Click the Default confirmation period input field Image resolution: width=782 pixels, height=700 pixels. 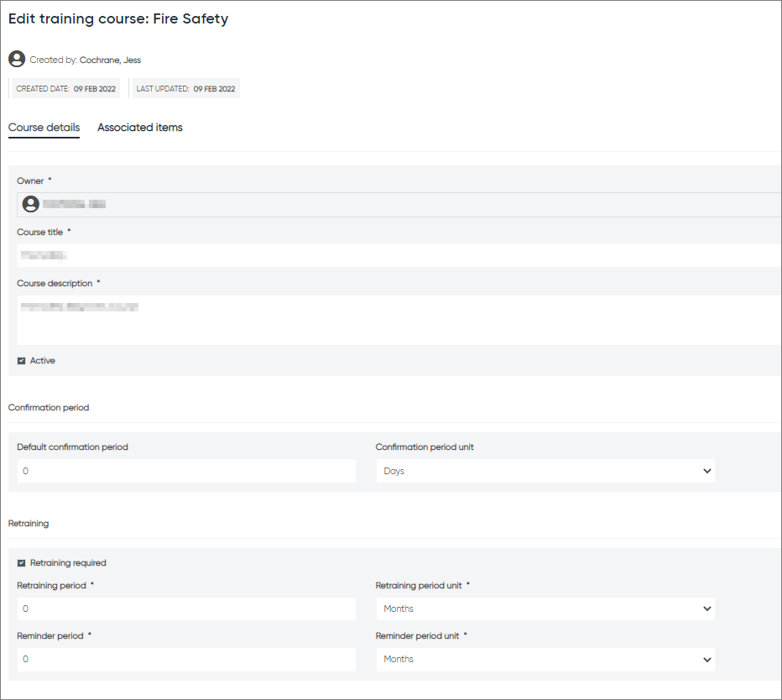tap(185, 471)
